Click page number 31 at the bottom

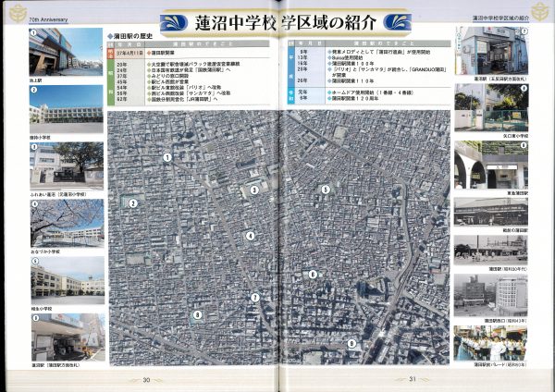click(413, 380)
